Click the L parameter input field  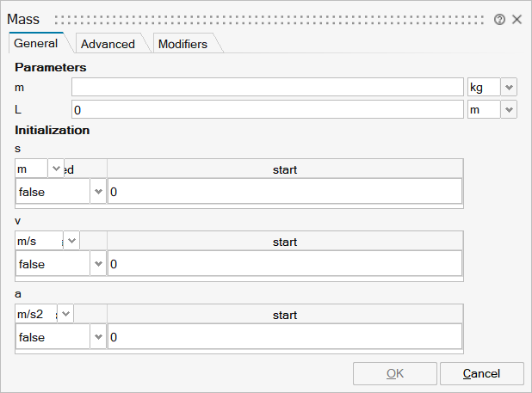pyautogui.click(x=267, y=110)
